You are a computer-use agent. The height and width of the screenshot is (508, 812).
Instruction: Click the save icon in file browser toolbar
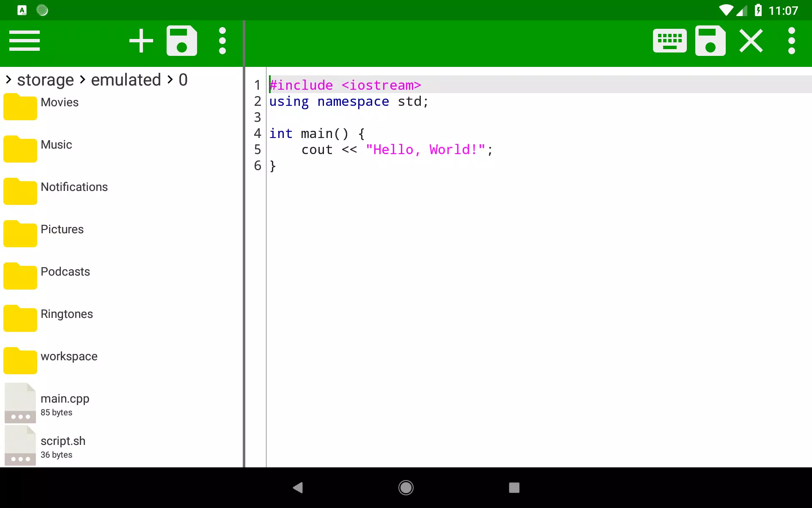pyautogui.click(x=182, y=41)
